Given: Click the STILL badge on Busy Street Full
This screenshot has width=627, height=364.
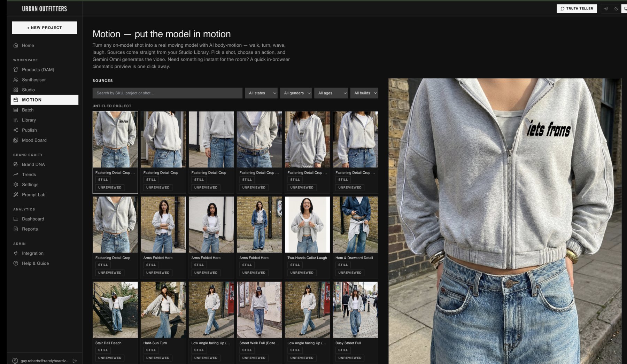Looking at the screenshot, I should tap(343, 350).
